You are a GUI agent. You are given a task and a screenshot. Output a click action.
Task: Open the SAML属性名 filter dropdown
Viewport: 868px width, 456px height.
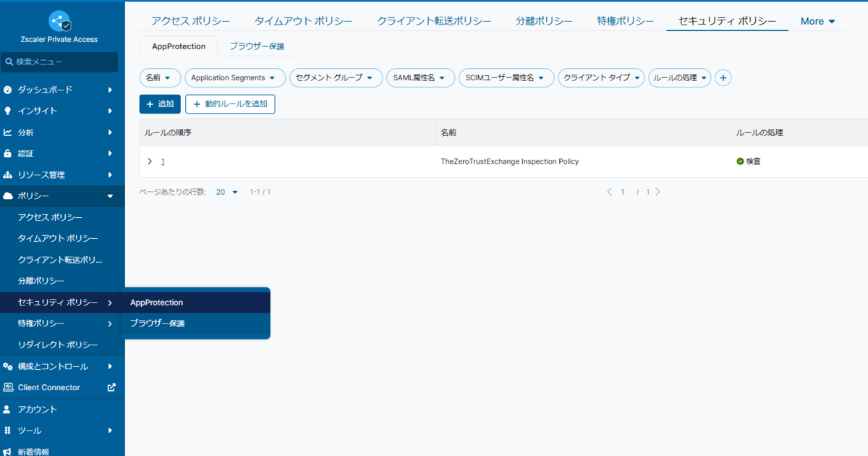(x=421, y=77)
